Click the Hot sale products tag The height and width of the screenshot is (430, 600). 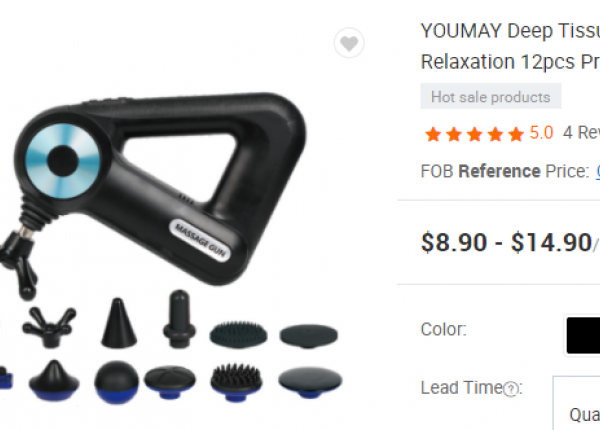coord(491,96)
